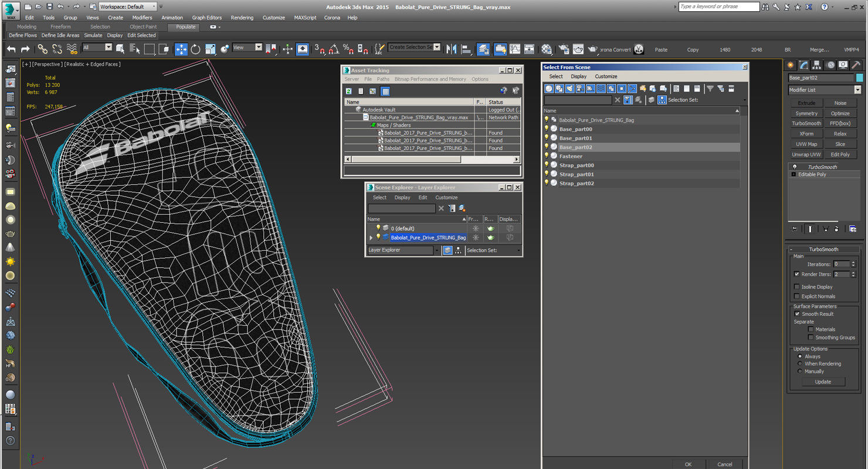The width and height of the screenshot is (868, 469).
Task: Switch to the Freeform ribbon tab
Action: click(x=60, y=27)
